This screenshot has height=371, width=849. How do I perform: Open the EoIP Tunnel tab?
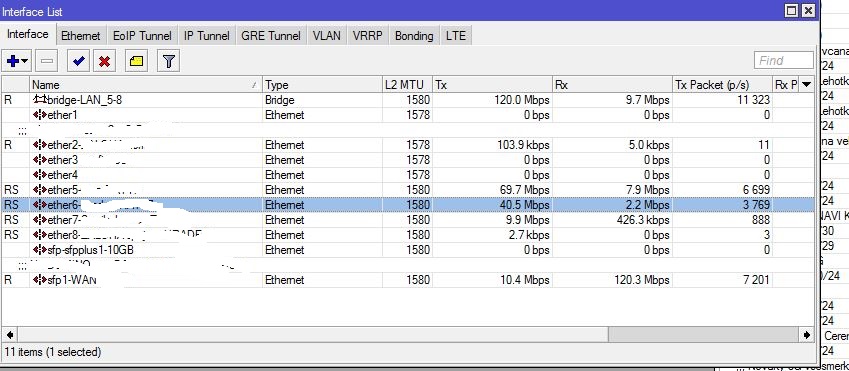tap(142, 36)
